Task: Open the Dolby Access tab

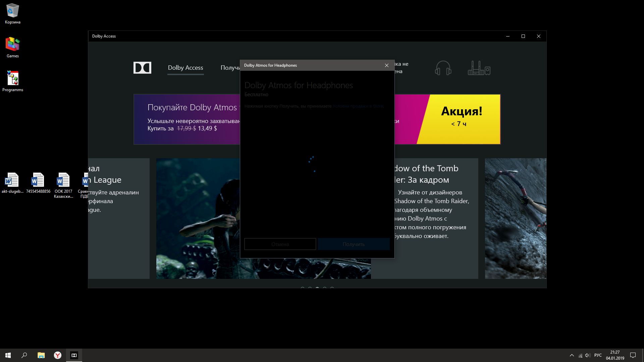Action: click(x=185, y=68)
